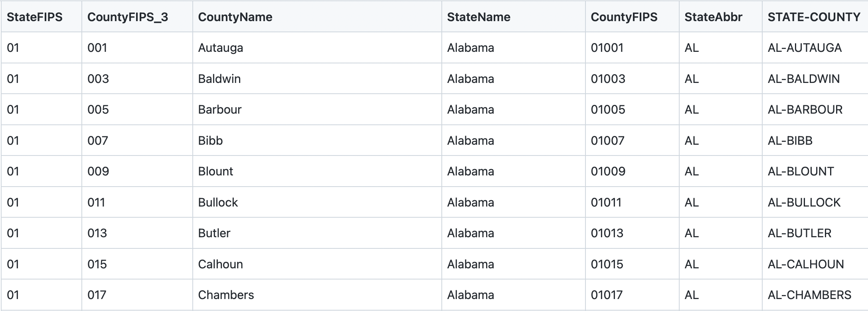
Task: Select the Baldwin county name cell
Action: click(219, 79)
